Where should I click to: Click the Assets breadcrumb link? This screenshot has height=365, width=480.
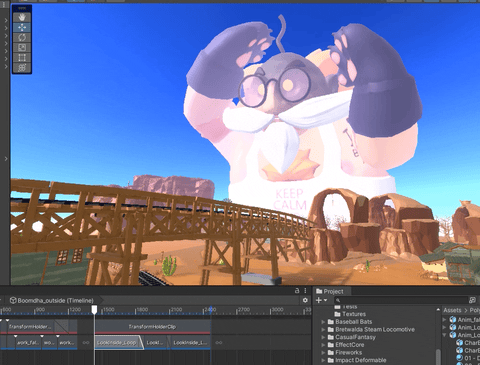452,310
